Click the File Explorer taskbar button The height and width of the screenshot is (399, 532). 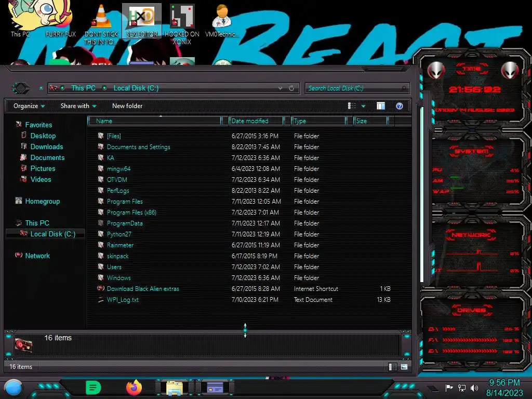tap(175, 388)
